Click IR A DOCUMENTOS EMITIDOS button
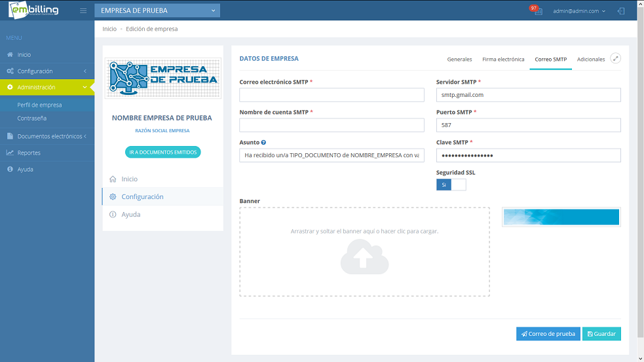 click(x=162, y=153)
